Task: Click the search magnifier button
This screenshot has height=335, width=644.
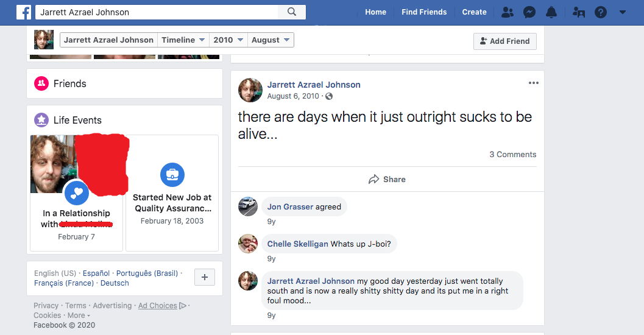Action: (292, 12)
